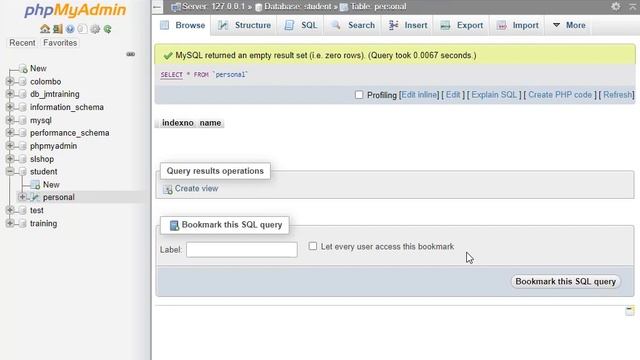Click the page settings gear icon top right
Viewport: 640px width, 360px height.
coord(616,6)
